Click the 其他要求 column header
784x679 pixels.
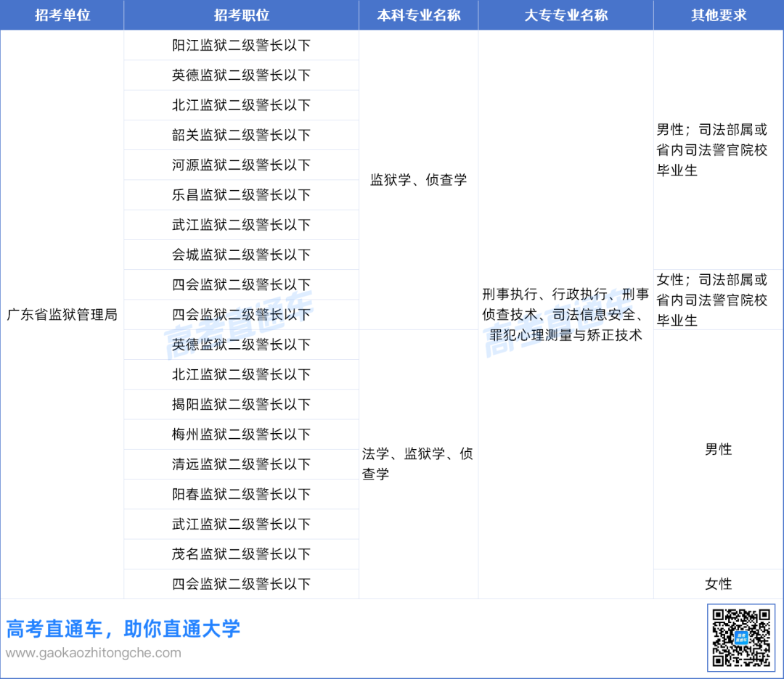pos(719,15)
